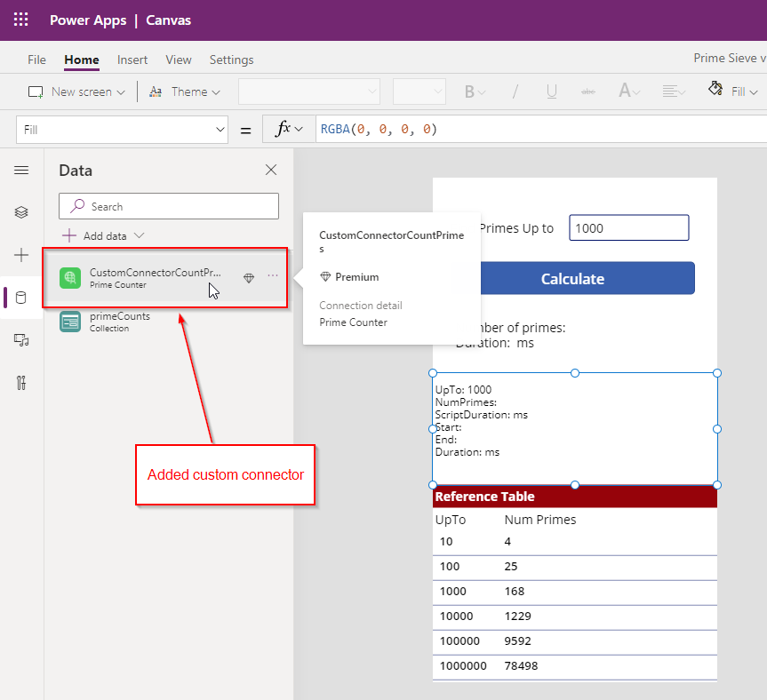Click the Num Primes column header
The height and width of the screenshot is (700, 767).
(540, 520)
